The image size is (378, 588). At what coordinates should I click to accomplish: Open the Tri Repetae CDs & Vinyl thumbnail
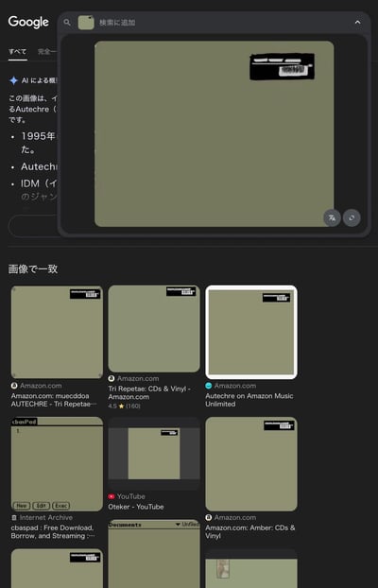pos(154,328)
